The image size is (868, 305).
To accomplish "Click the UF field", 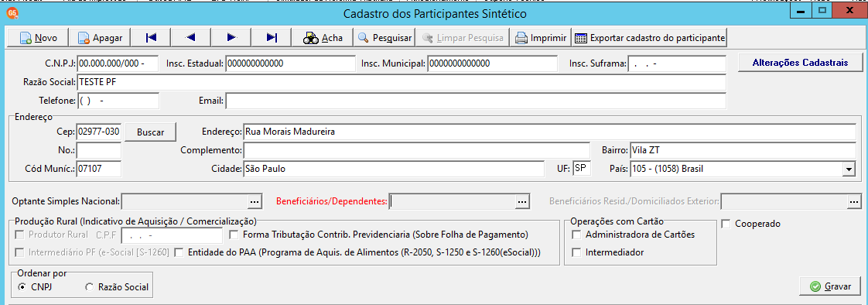I will coord(582,169).
